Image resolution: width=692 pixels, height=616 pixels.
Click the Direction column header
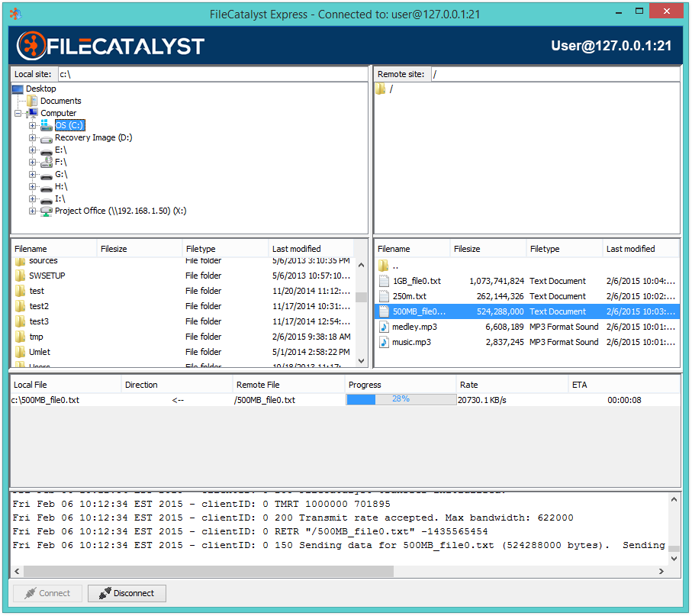[x=178, y=385]
